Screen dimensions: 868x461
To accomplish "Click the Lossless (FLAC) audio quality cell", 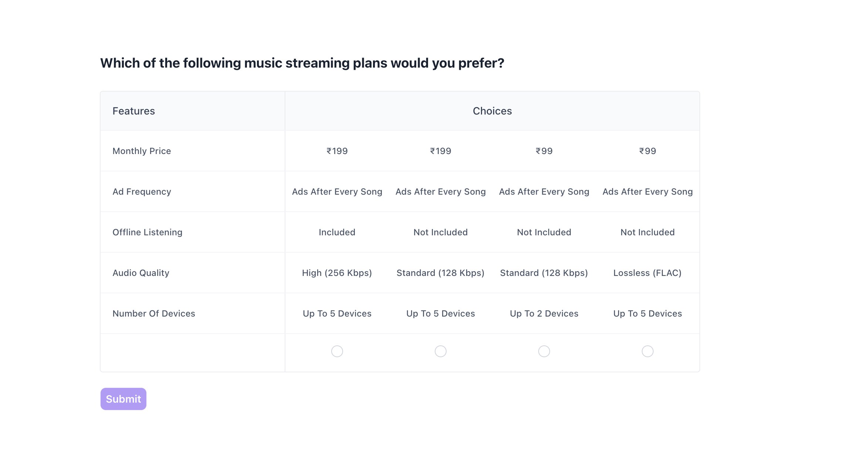I will pos(647,273).
